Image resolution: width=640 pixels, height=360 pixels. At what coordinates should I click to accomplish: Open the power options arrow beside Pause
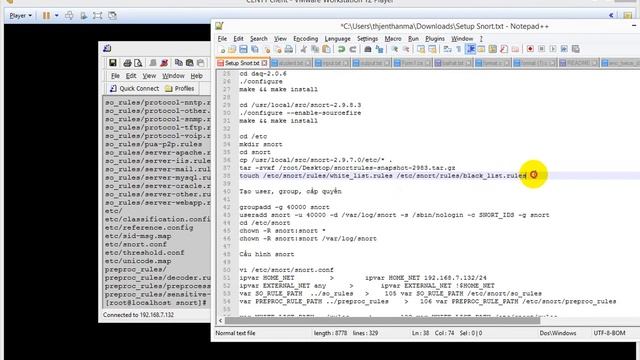tap(57, 16)
